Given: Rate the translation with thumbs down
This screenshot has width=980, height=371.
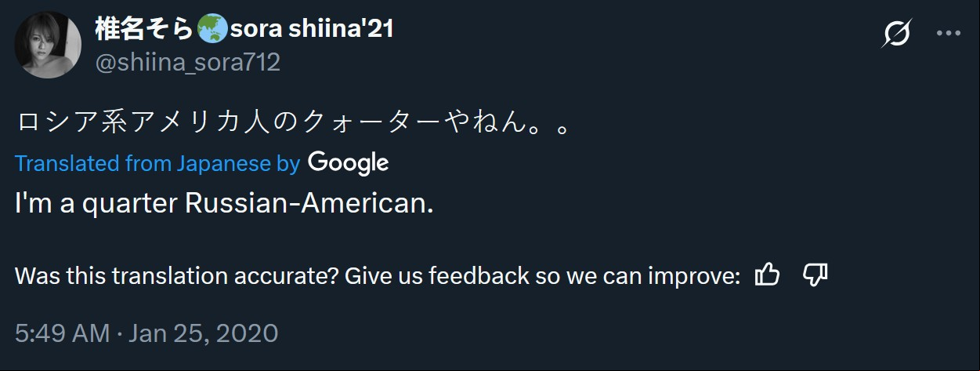Looking at the screenshot, I should (815, 275).
